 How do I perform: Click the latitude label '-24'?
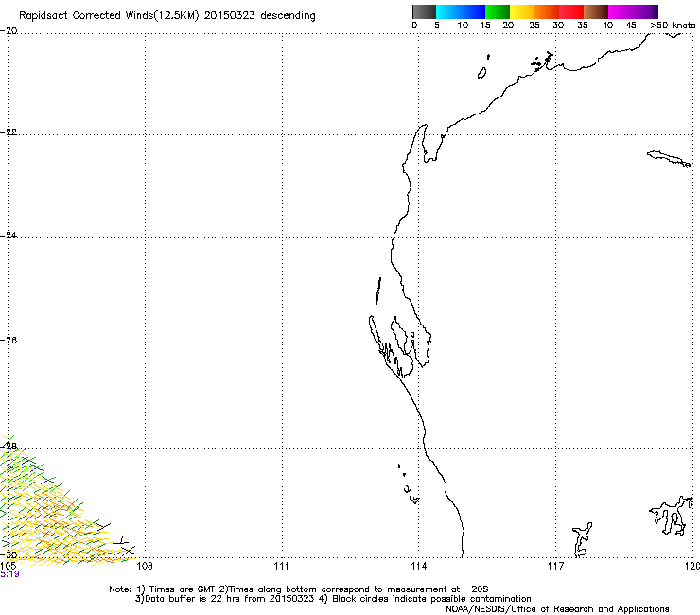point(9,235)
